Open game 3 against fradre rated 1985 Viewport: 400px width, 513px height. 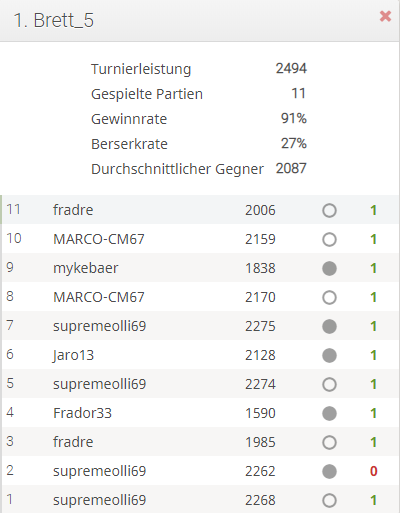click(x=201, y=442)
